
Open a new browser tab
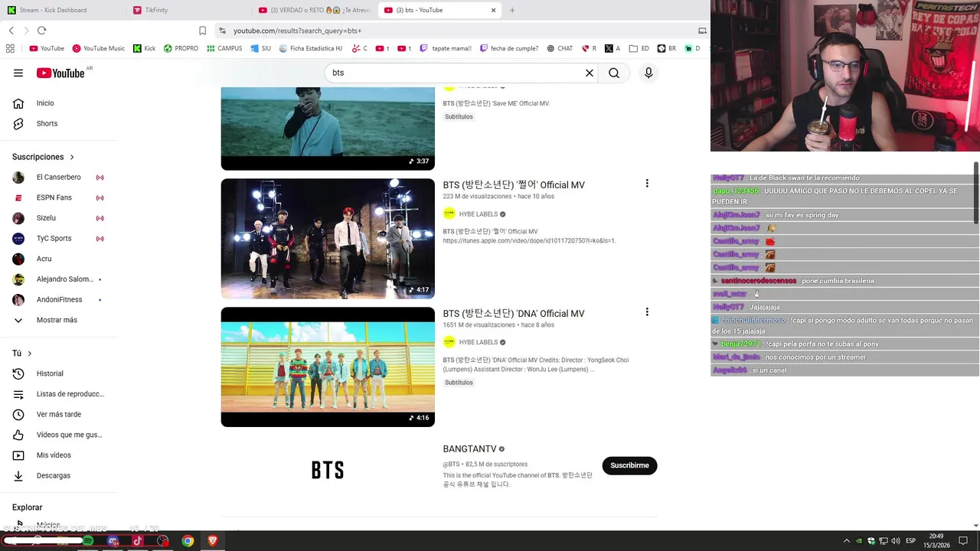(x=512, y=10)
